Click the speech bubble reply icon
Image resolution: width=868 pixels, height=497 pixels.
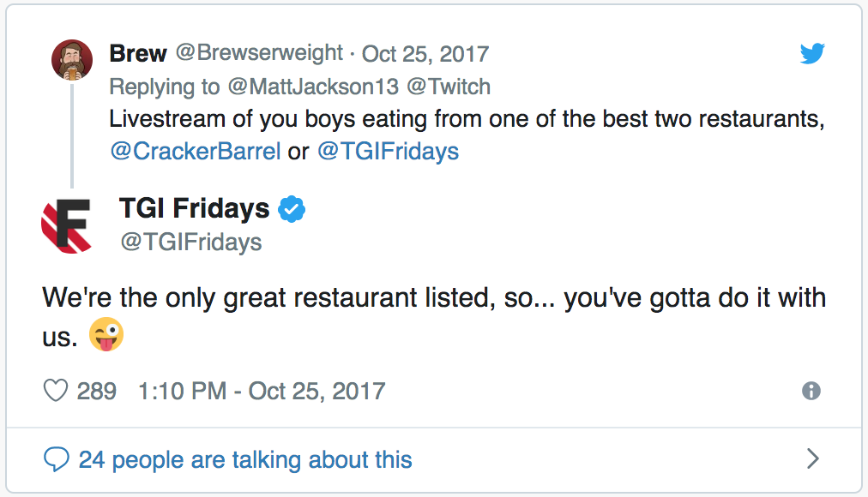(x=57, y=459)
